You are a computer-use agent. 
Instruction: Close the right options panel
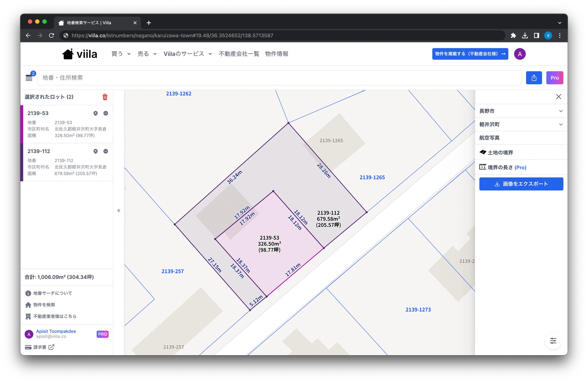tap(558, 97)
